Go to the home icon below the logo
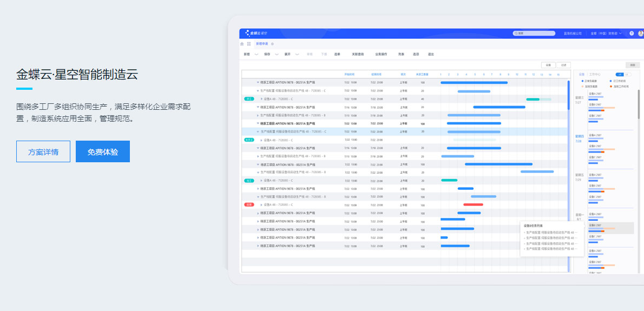Image resolution: width=644 pixels, height=311 pixels. pos(242,43)
